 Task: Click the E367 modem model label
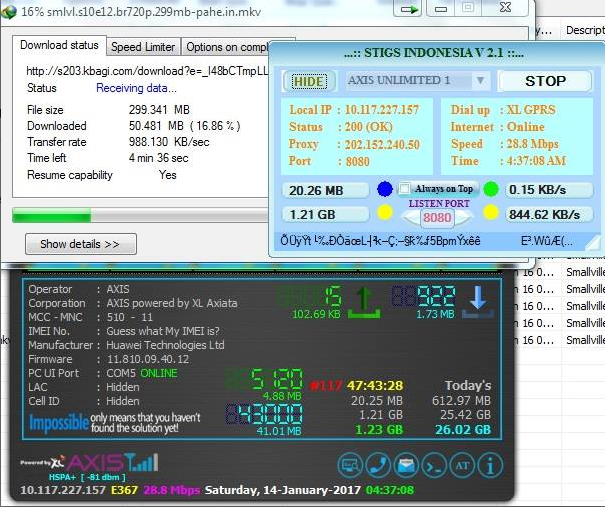click(124, 490)
